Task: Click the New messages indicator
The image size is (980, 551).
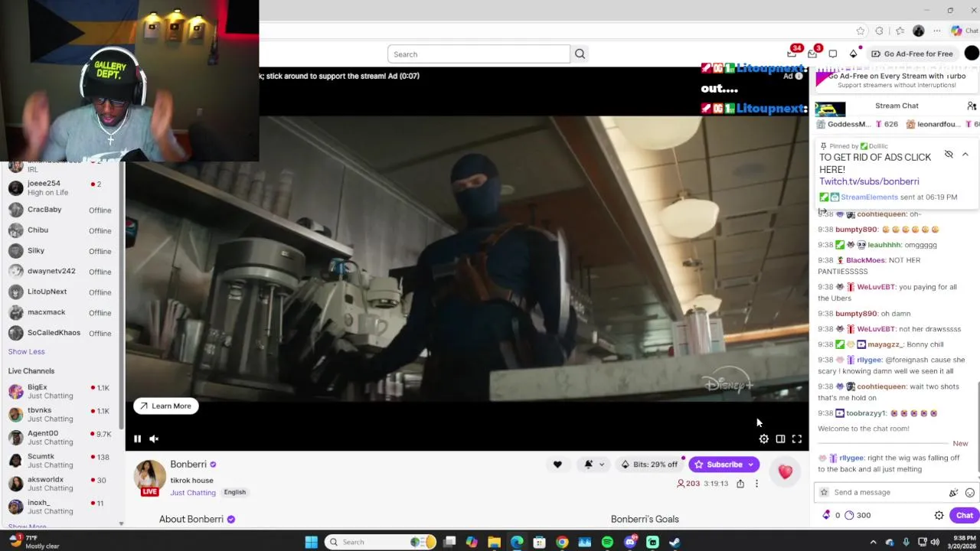Action: pyautogui.click(x=960, y=444)
